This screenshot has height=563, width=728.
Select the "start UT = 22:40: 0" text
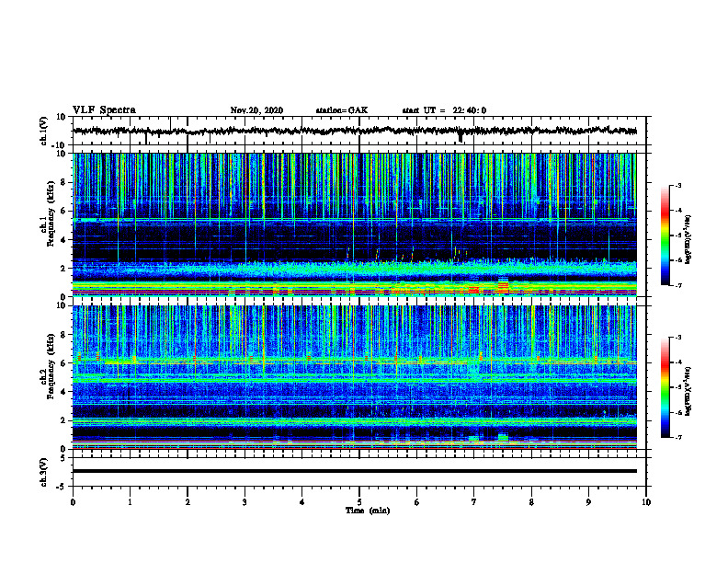pyautogui.click(x=444, y=110)
